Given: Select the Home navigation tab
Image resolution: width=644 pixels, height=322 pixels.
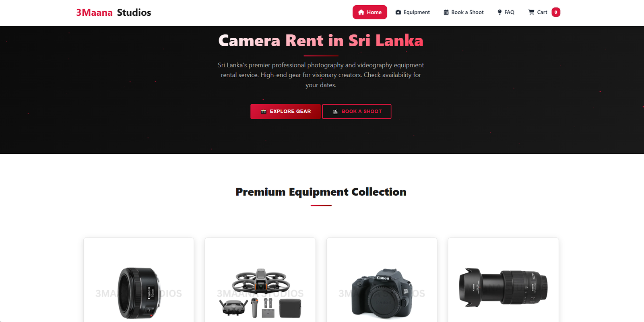Looking at the screenshot, I should 370,12.
